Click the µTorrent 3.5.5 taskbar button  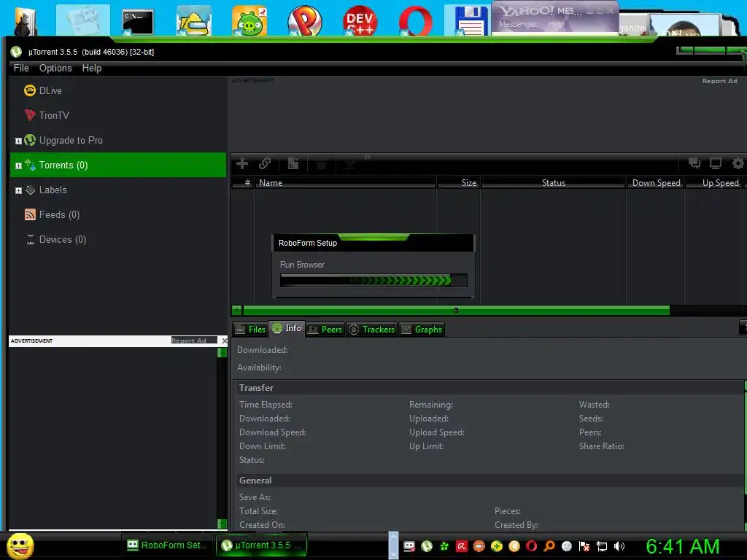point(262,545)
